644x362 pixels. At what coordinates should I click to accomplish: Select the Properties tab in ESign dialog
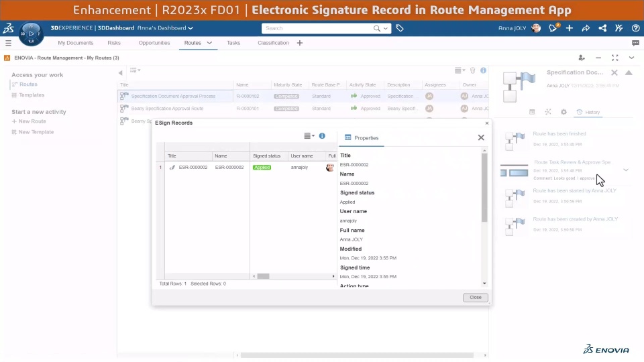(362, 138)
